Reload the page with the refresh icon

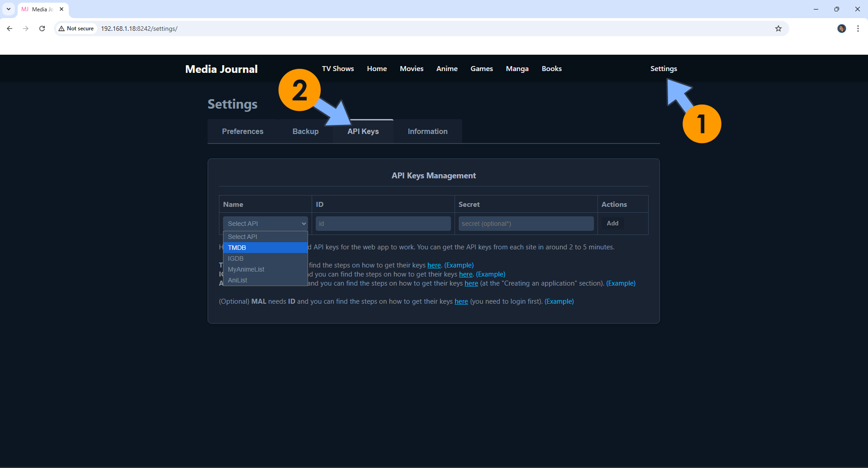point(42,29)
